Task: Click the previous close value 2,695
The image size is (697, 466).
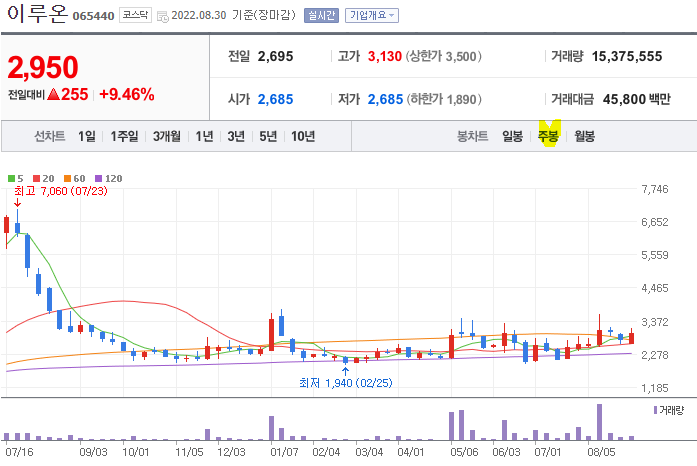Action: tap(275, 56)
